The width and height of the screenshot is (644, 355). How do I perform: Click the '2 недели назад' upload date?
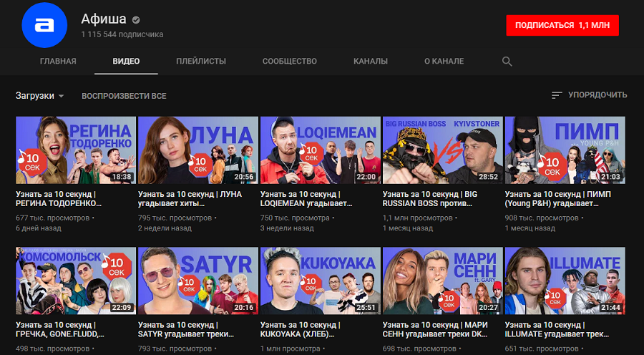165,228
